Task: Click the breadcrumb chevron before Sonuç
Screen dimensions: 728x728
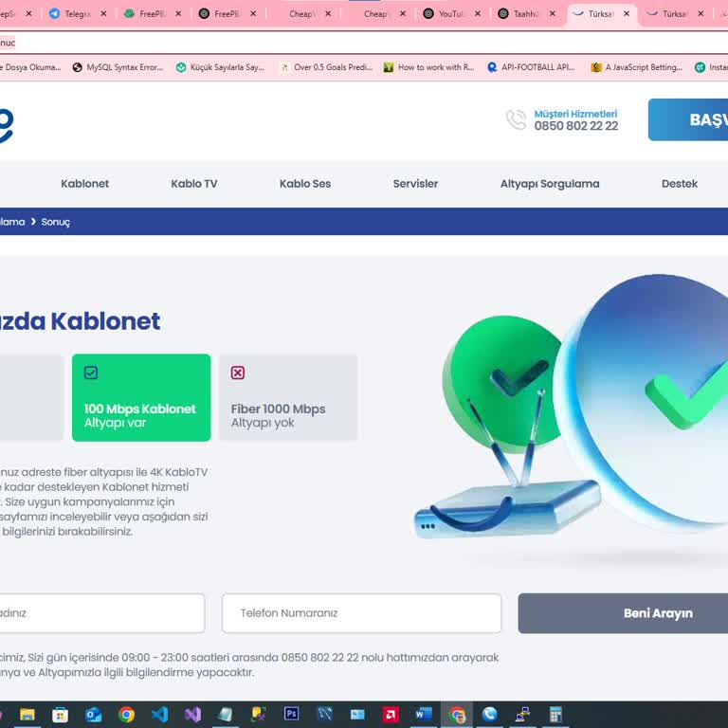Action: click(x=33, y=222)
